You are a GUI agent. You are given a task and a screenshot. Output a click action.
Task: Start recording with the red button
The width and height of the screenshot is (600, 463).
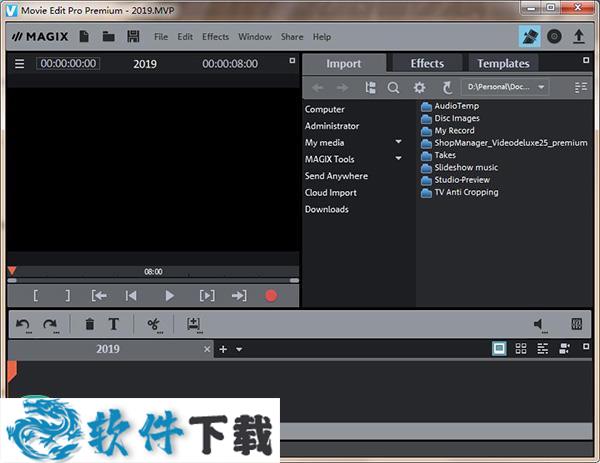click(271, 296)
